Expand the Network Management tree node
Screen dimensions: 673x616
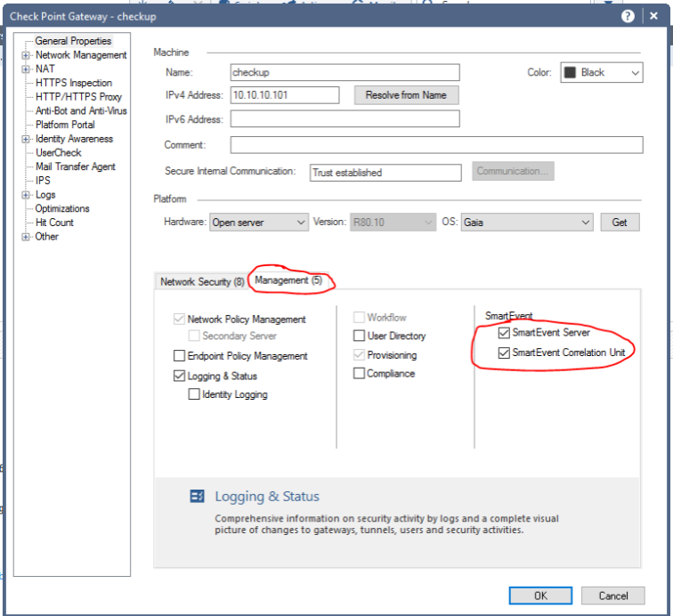pyautogui.click(x=26, y=55)
